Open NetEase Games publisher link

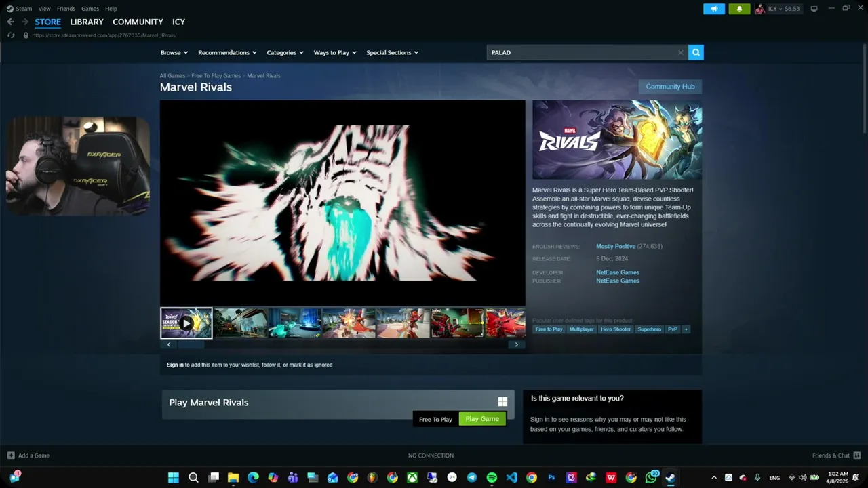click(618, 281)
